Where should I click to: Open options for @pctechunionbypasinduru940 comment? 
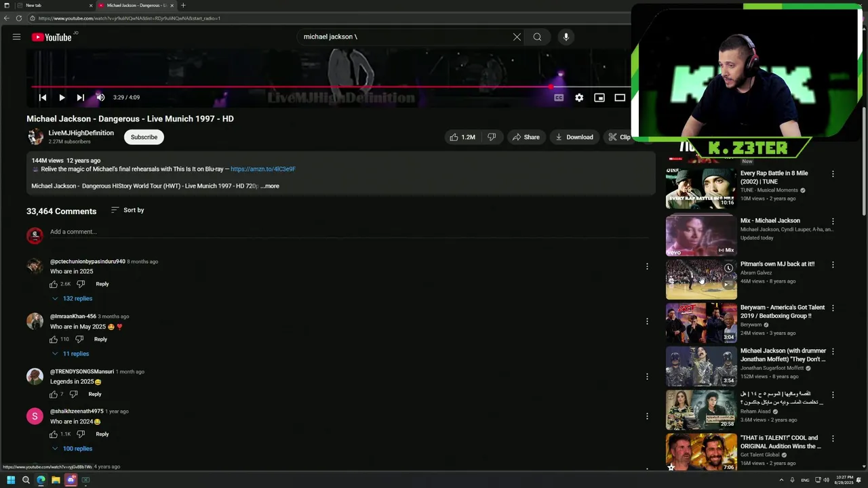647,266
